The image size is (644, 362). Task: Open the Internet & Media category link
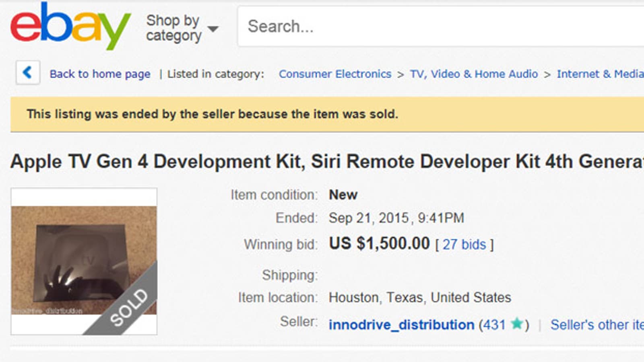point(600,74)
